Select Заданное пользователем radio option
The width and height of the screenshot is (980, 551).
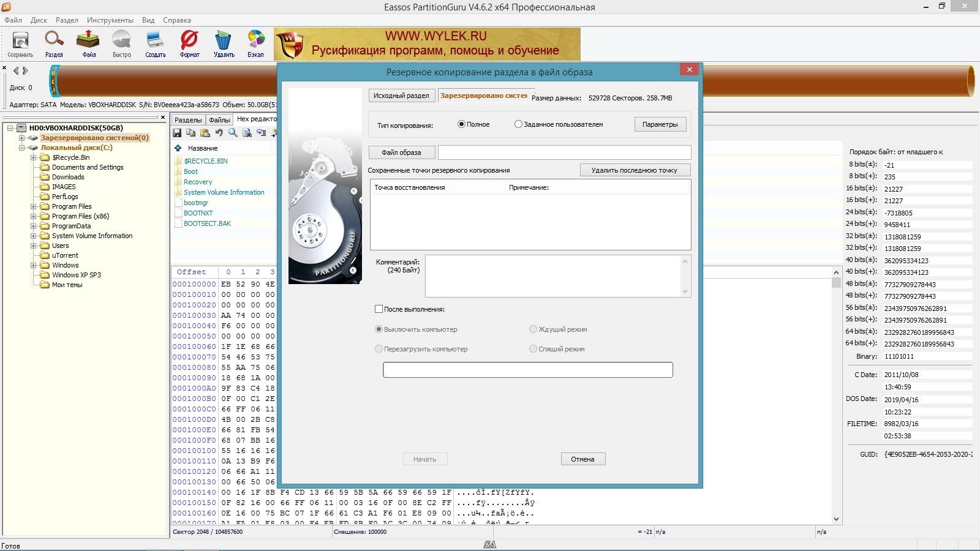point(518,124)
